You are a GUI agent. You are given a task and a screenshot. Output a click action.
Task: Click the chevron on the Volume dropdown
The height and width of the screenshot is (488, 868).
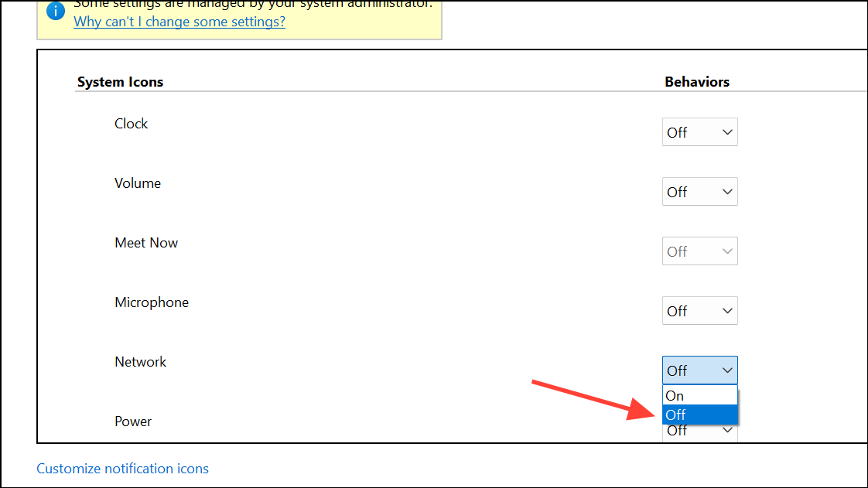click(x=726, y=191)
